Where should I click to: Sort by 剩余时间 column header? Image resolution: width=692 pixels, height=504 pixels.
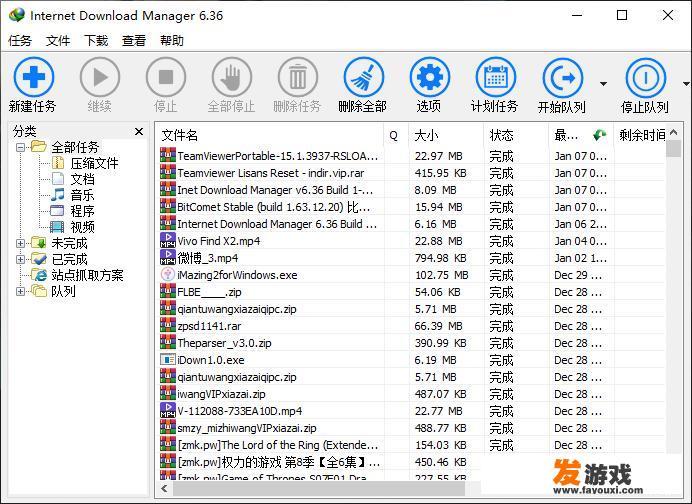coord(640,135)
